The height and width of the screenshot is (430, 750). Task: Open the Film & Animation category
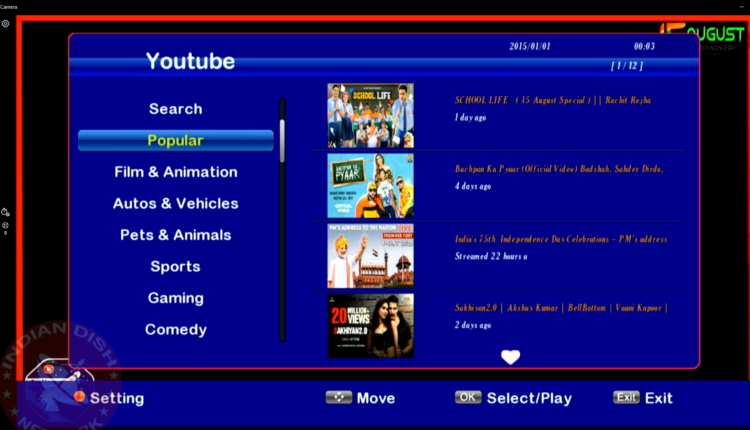tap(175, 172)
